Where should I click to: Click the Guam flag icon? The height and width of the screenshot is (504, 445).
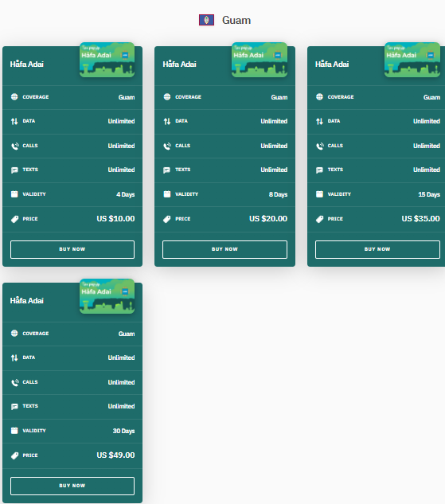tap(207, 20)
